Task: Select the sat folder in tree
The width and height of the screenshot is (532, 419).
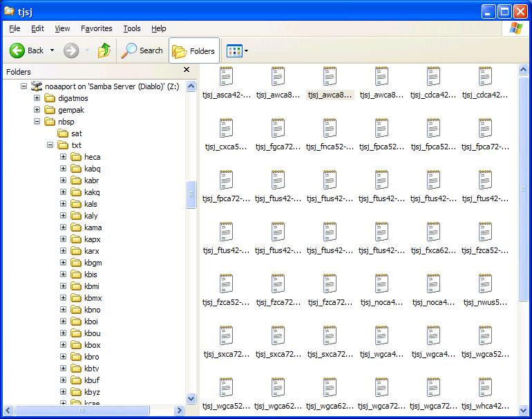Action: pos(70,133)
